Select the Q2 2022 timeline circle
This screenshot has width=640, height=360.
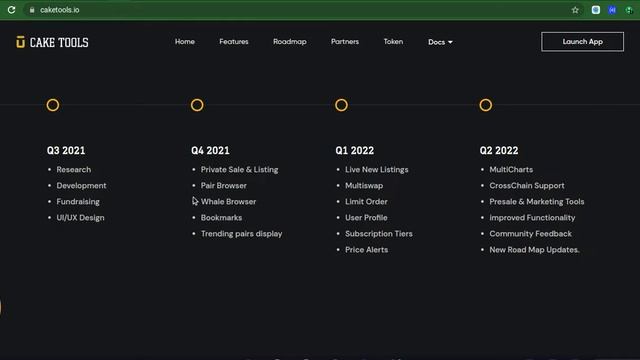(x=486, y=105)
